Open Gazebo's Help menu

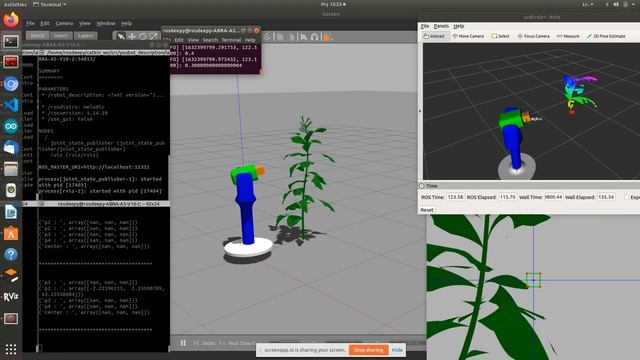click(x=126, y=23)
